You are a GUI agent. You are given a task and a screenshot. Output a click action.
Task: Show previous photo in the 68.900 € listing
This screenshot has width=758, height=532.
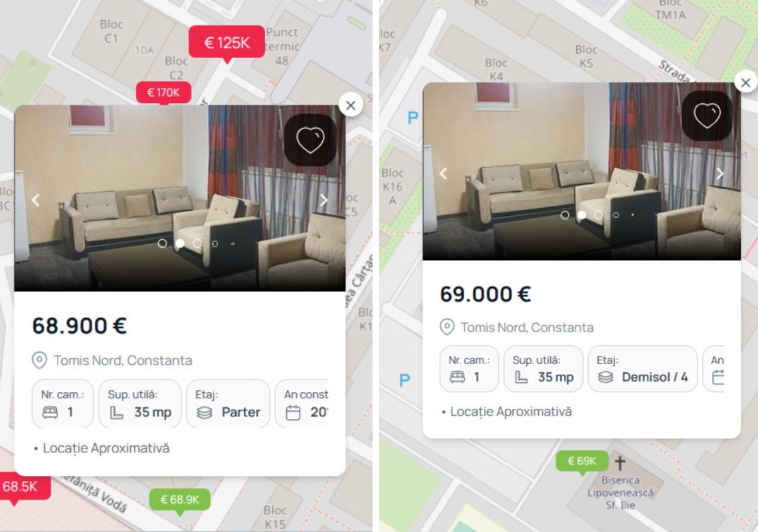click(x=35, y=200)
